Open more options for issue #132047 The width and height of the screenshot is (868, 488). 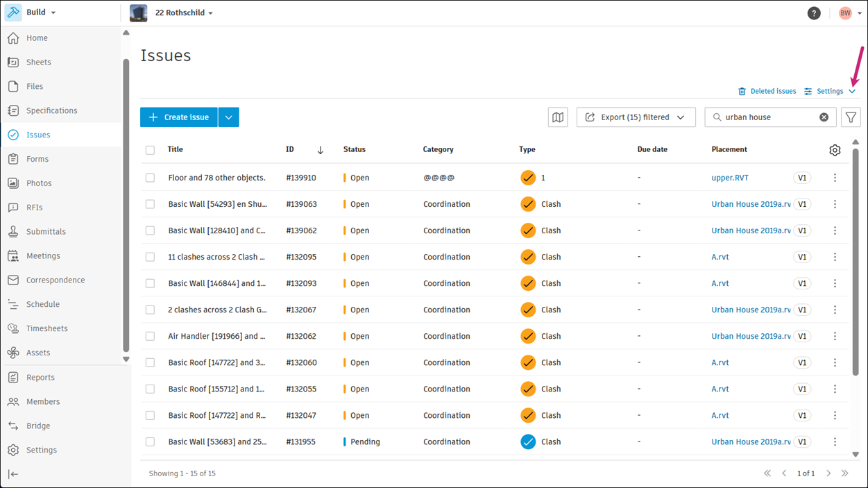click(835, 415)
